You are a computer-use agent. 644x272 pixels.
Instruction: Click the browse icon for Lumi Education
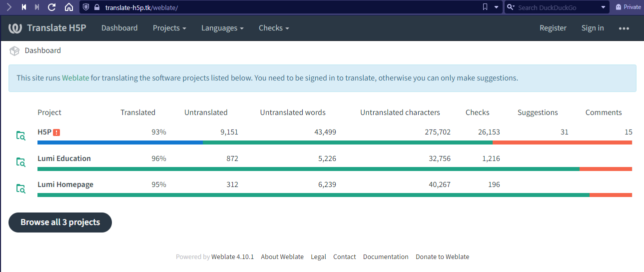(20, 162)
